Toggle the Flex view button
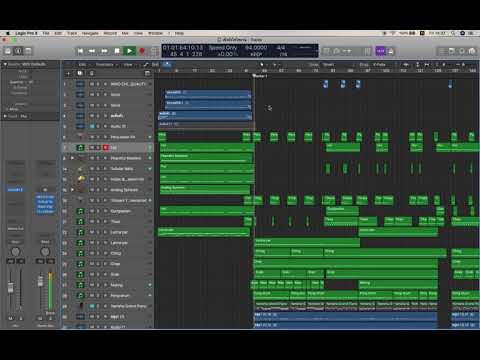Screen dimensions: 480x360 tap(155, 64)
